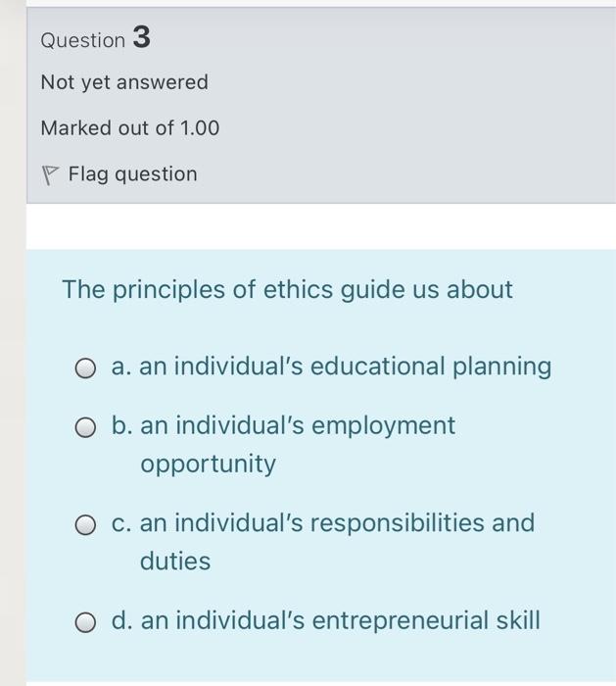
Task: Select radio button for option a
Action: 88,368
